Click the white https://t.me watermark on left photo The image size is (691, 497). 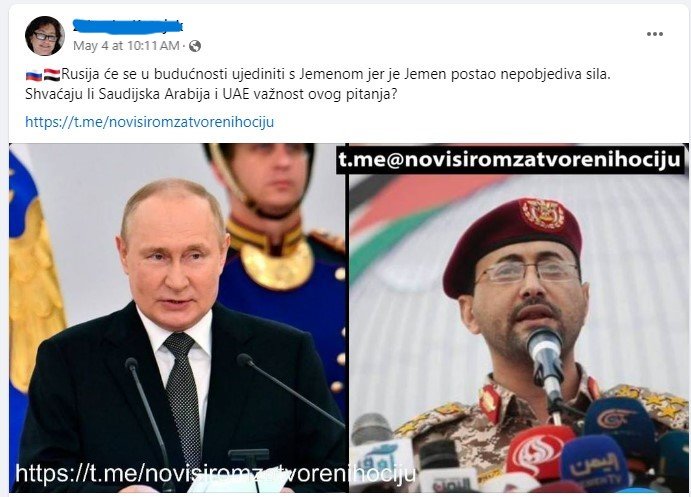215,473
